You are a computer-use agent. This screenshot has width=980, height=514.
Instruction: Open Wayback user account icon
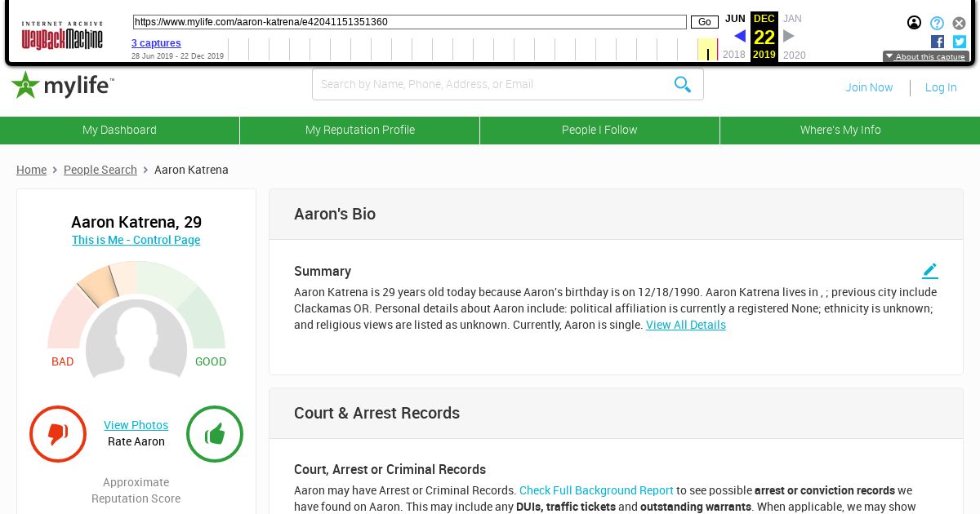[914, 23]
